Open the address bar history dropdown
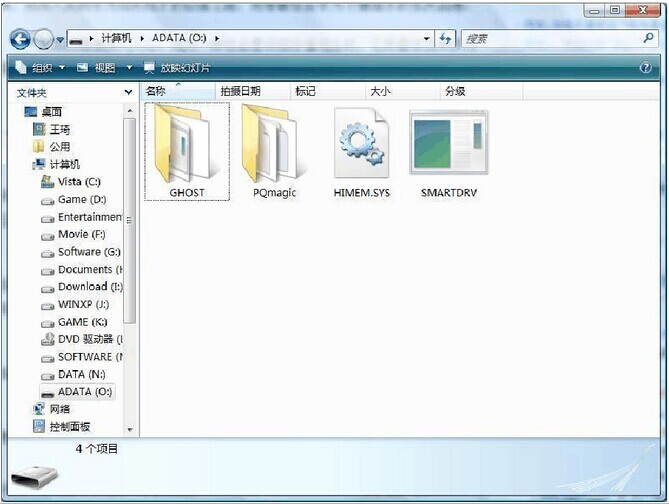 (426, 39)
